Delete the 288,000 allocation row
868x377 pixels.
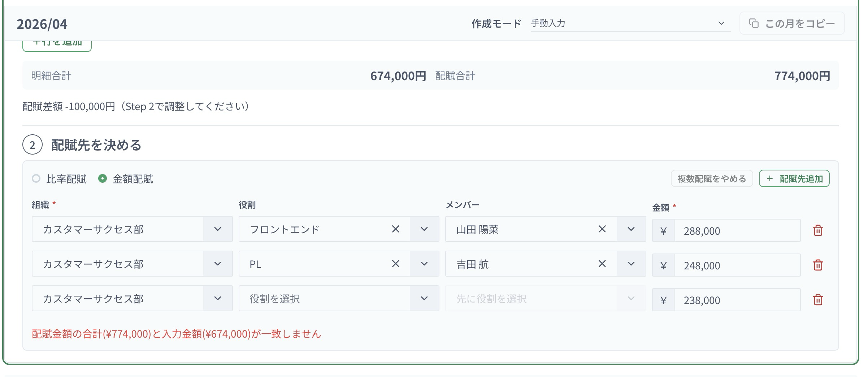point(818,230)
